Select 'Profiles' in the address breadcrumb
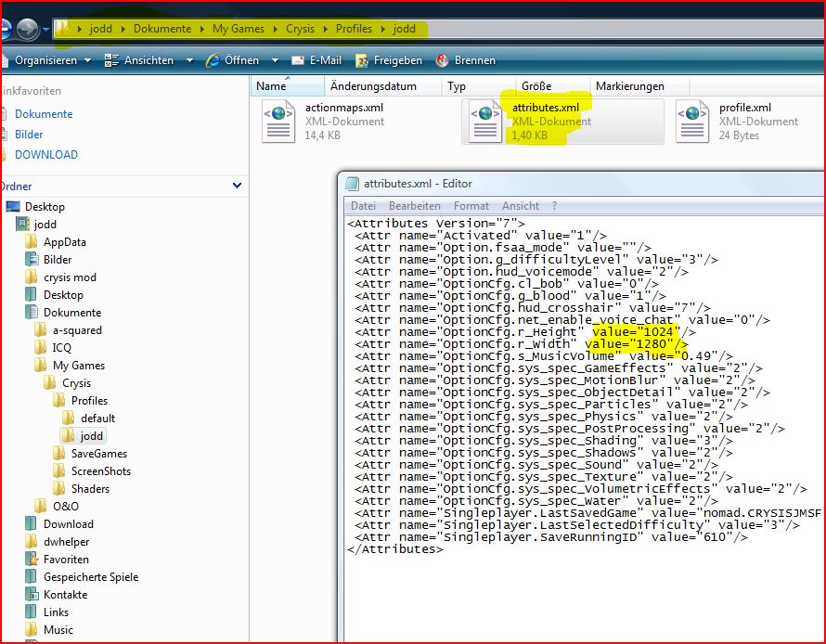826x644 pixels. pos(354,29)
